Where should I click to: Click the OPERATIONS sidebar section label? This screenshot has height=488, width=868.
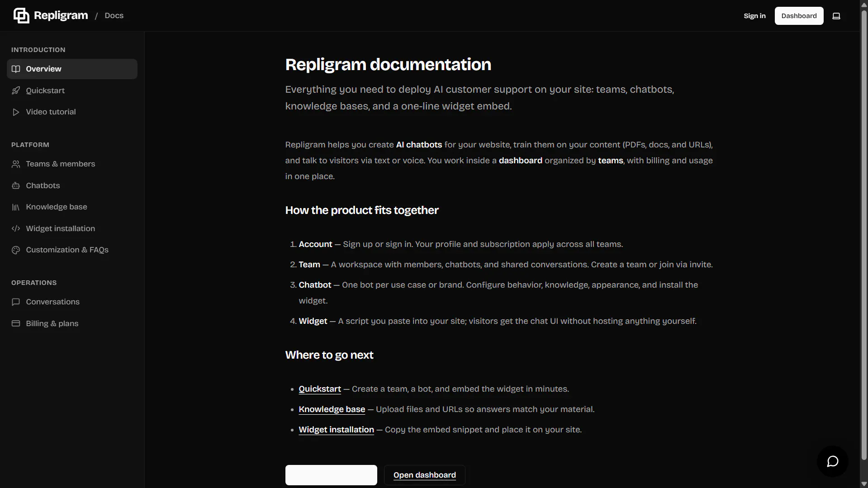[34, 283]
